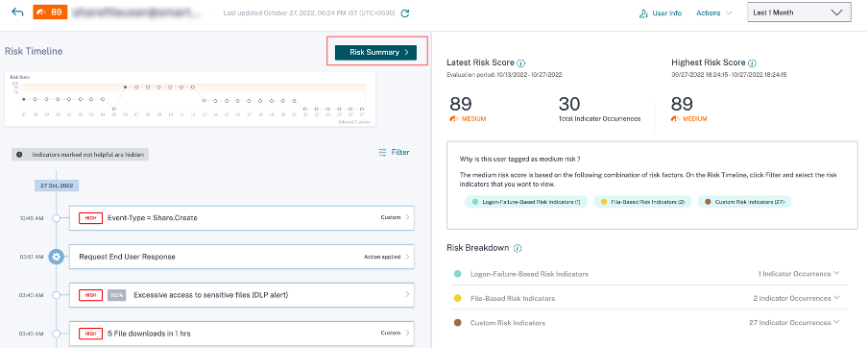Open the Actions dropdown menu
Screen dimensions: 868x348
714,12
